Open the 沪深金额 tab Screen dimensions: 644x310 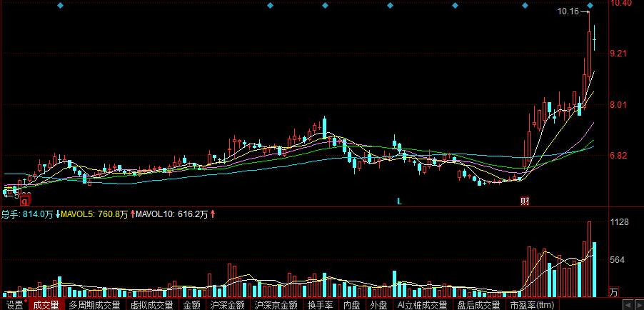[227, 305]
